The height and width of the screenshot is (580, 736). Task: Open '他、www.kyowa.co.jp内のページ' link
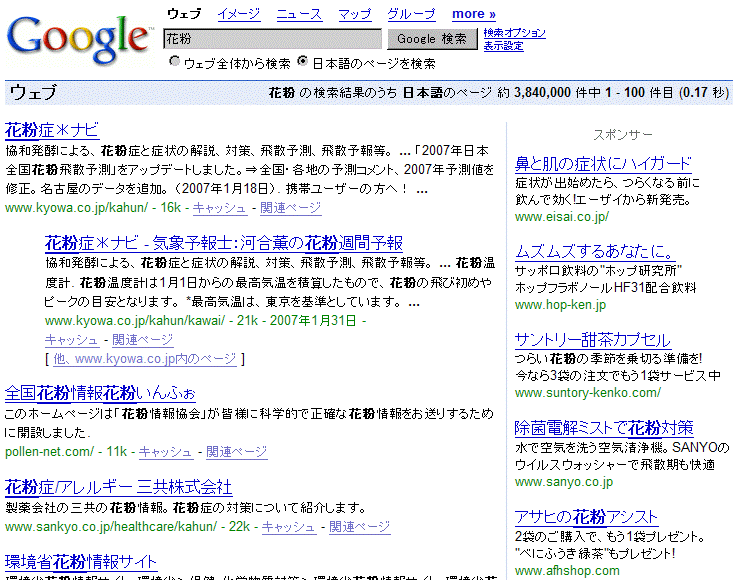tap(145, 359)
